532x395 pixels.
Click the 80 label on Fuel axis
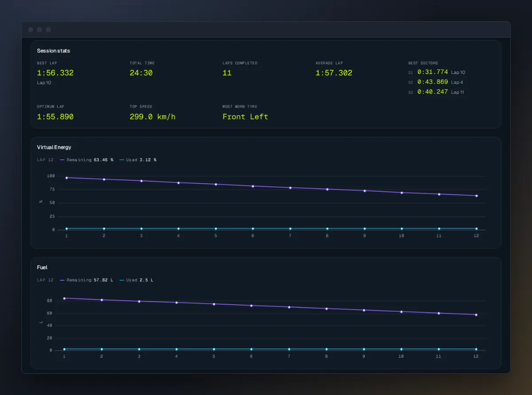(x=50, y=301)
